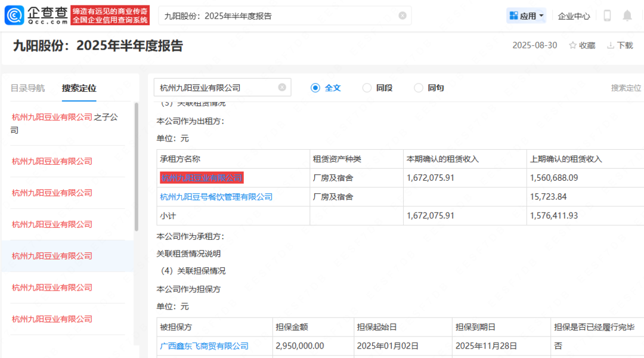Click the left results panel scrollbar
This screenshot has width=644, height=358.
pyautogui.click(x=136, y=167)
